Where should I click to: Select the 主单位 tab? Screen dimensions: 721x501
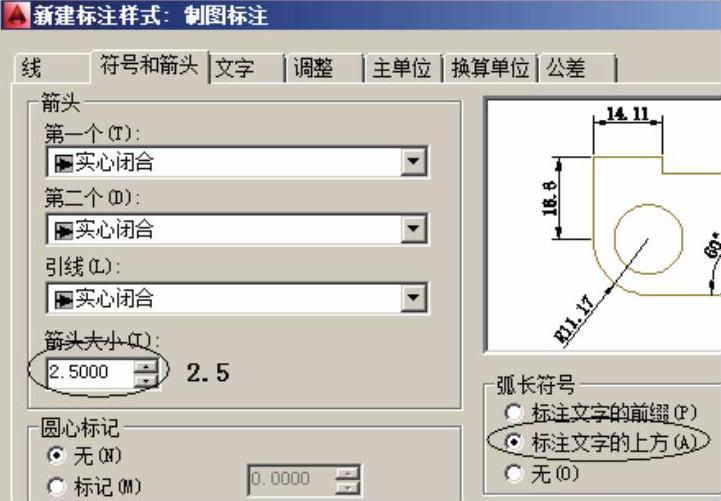[x=401, y=68]
